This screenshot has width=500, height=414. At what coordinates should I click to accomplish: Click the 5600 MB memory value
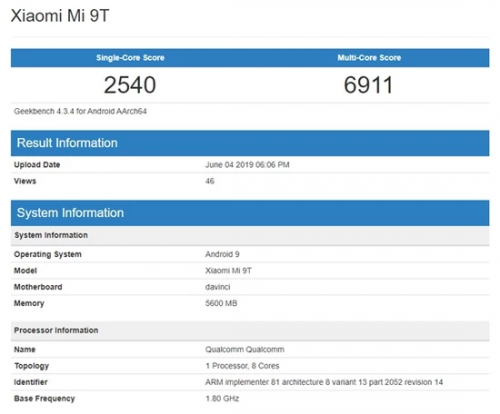(x=221, y=303)
